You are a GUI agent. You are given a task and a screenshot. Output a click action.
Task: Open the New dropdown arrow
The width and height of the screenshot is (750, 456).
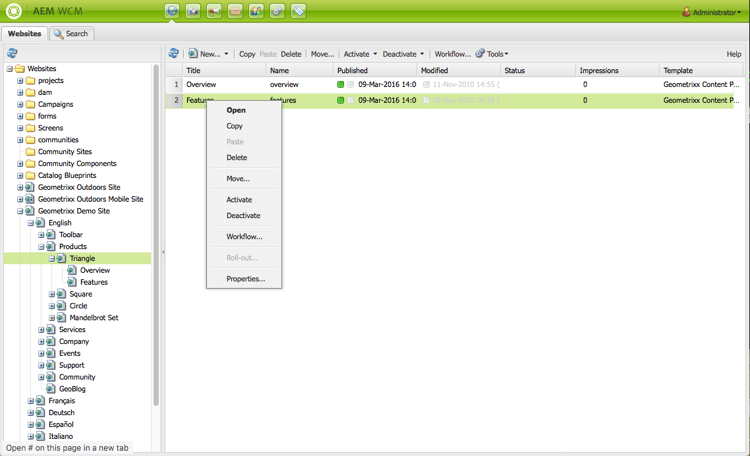point(226,54)
